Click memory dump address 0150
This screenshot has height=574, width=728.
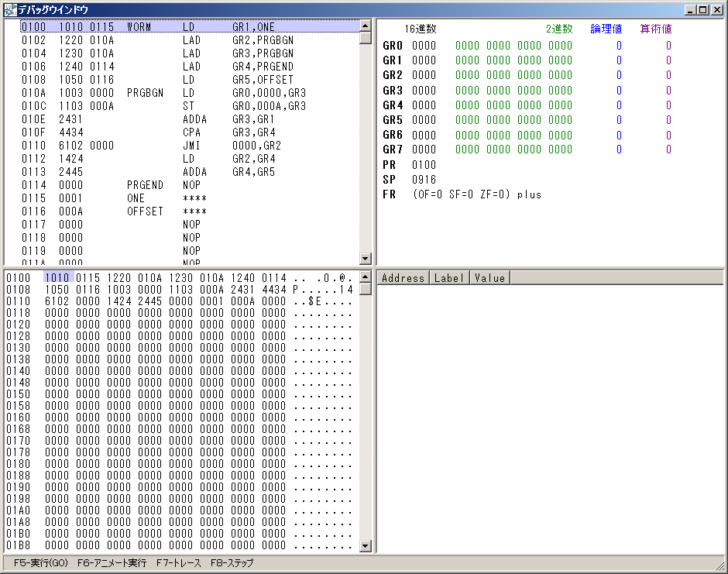click(18, 394)
